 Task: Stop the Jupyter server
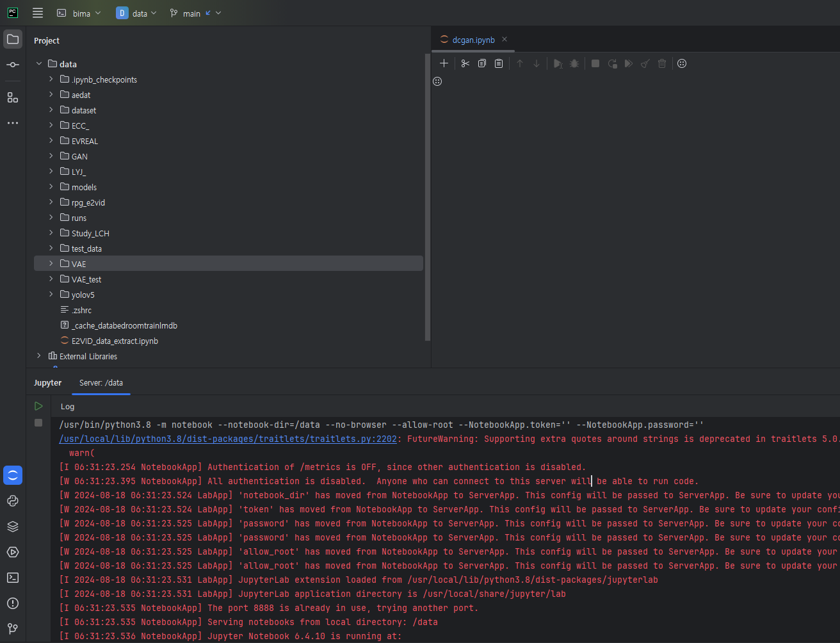point(38,423)
